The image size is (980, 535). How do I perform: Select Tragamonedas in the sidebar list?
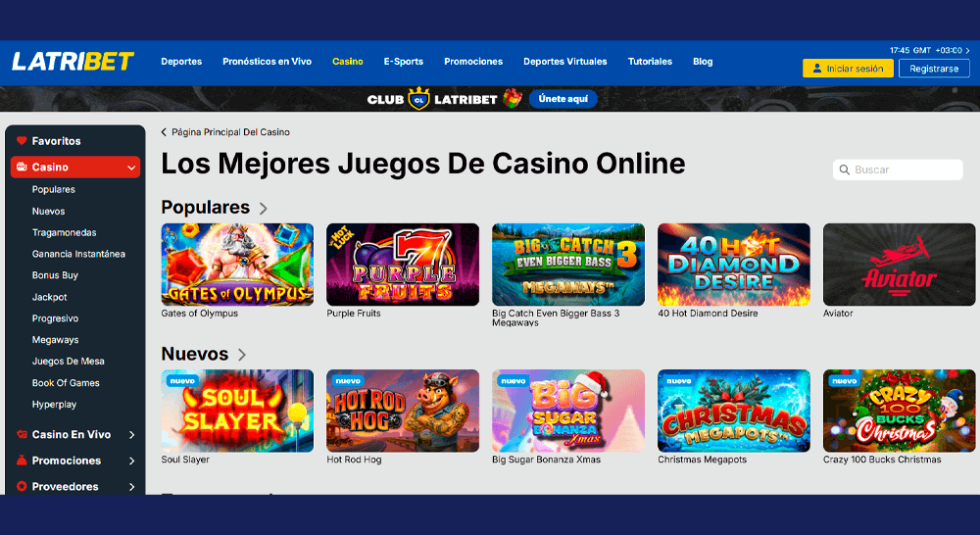pos(65,232)
